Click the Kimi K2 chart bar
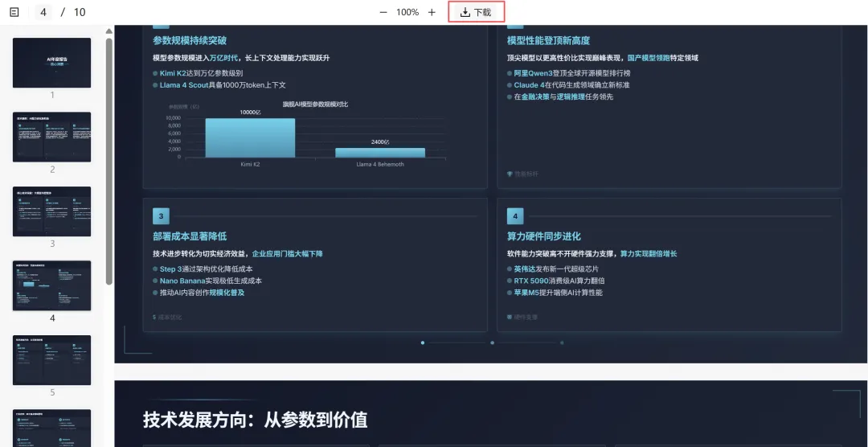This screenshot has height=447, width=868. click(250, 138)
